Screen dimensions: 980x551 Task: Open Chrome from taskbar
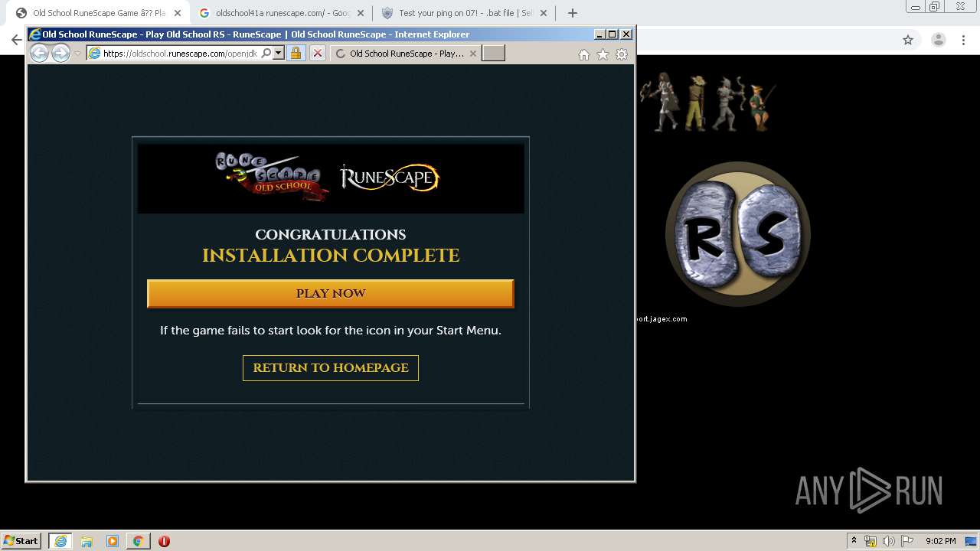click(138, 541)
